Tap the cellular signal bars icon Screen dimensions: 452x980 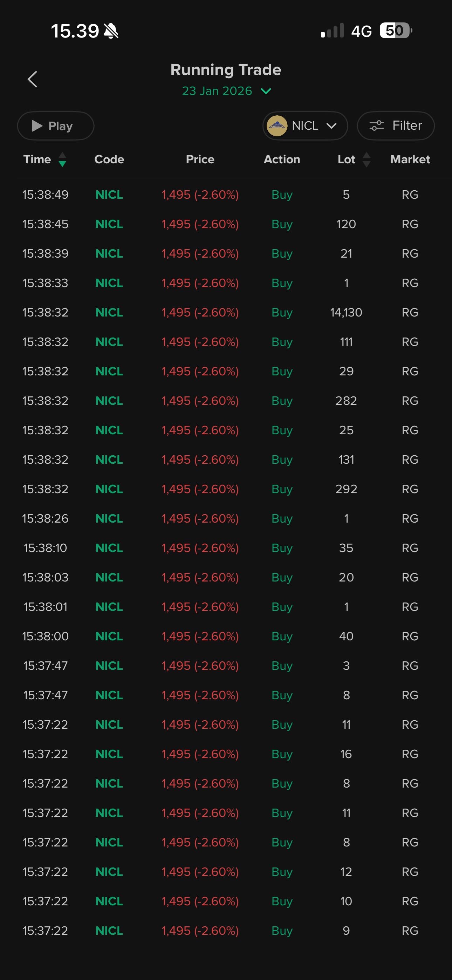click(x=332, y=31)
